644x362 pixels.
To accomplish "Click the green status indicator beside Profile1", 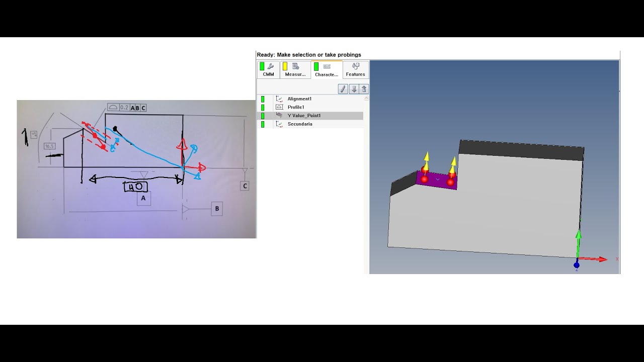I will point(263,107).
